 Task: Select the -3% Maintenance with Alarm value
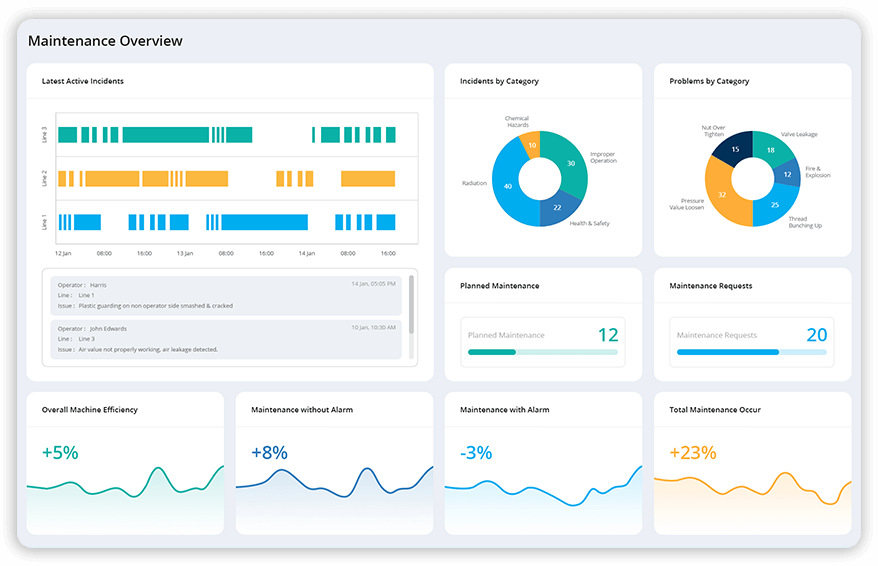(476, 452)
